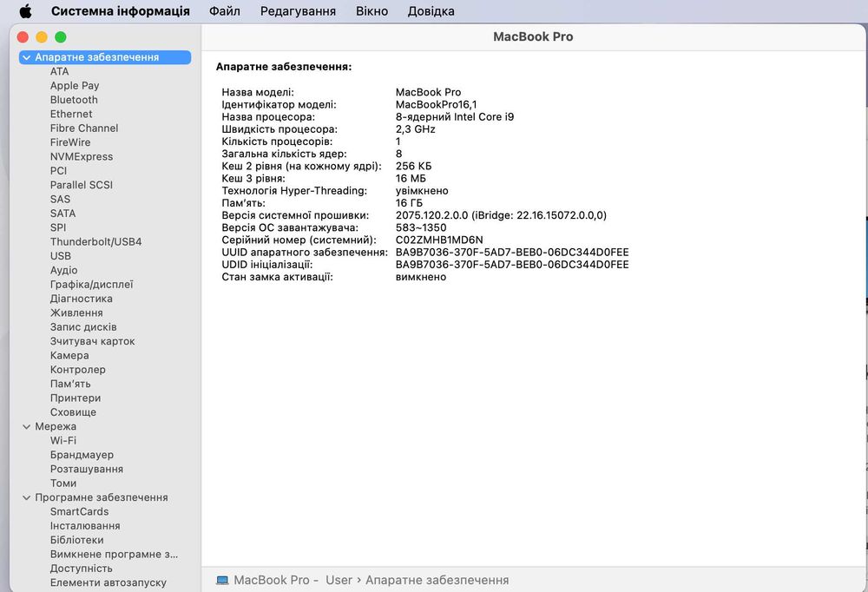
Task: Select Parallel SCSI in the sidebar
Action: pos(82,185)
